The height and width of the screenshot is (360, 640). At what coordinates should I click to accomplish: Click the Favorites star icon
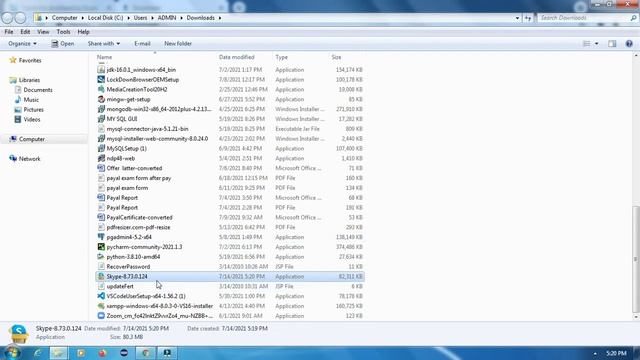13,60
